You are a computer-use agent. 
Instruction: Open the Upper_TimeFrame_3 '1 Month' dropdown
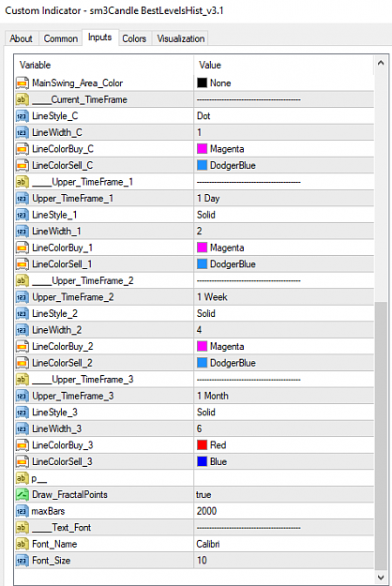[x=283, y=396]
